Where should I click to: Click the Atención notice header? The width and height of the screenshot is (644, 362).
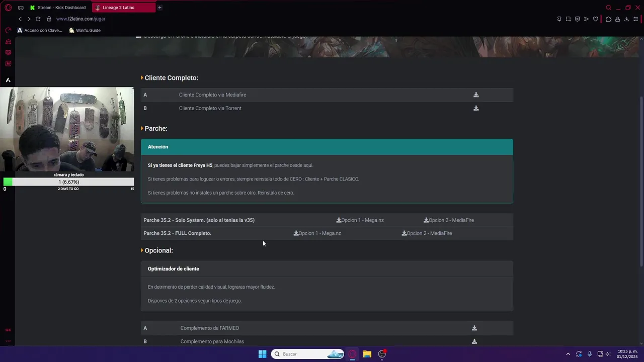(327, 147)
